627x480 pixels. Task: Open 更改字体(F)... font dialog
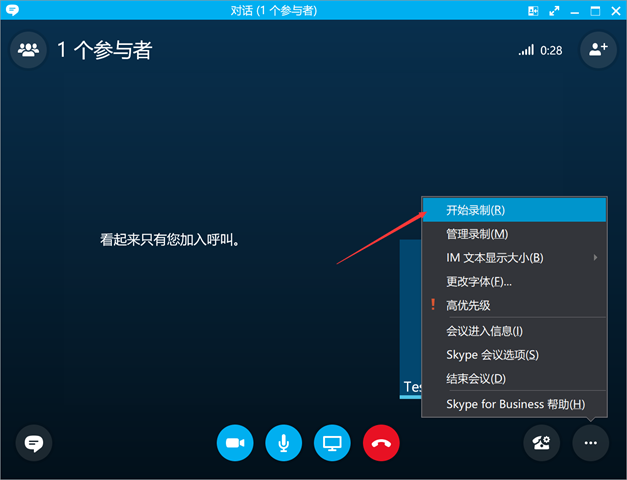pyautogui.click(x=479, y=282)
